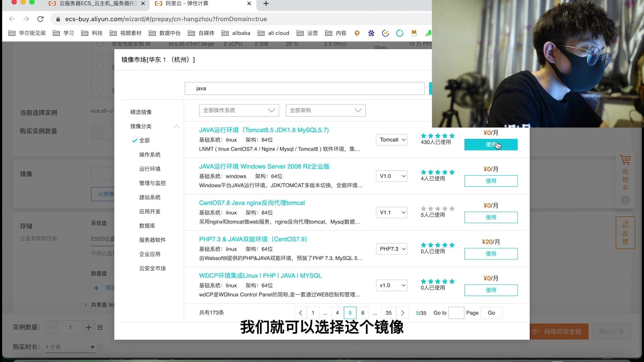Close the 阿里云 - 弹性计算 tab
This screenshot has width=644, height=362.
(249, 3)
